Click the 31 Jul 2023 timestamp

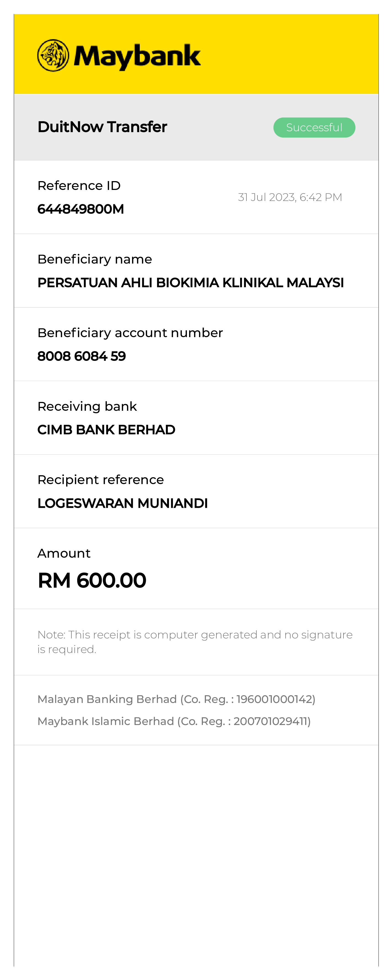pos(290,197)
